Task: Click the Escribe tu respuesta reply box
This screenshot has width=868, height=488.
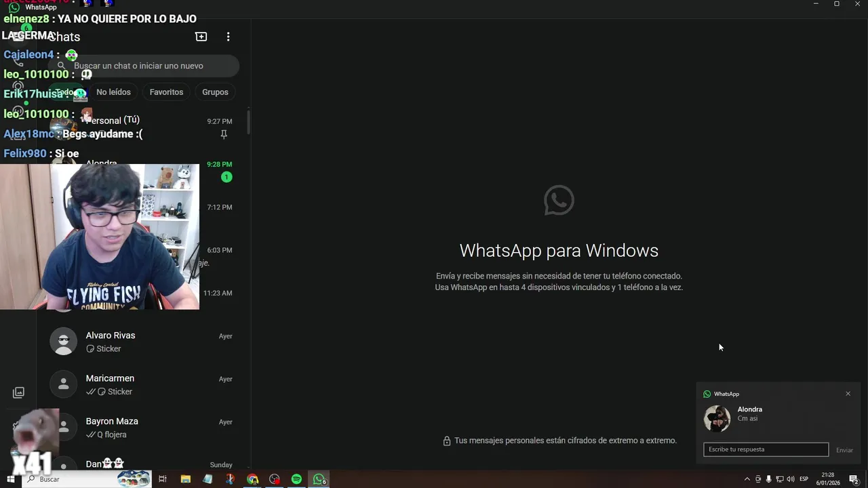Action: pyautogui.click(x=766, y=449)
